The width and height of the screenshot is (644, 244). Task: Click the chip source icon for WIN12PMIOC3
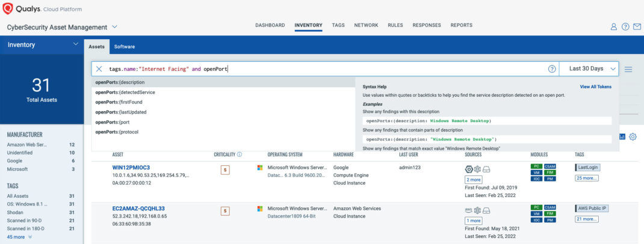click(x=477, y=169)
